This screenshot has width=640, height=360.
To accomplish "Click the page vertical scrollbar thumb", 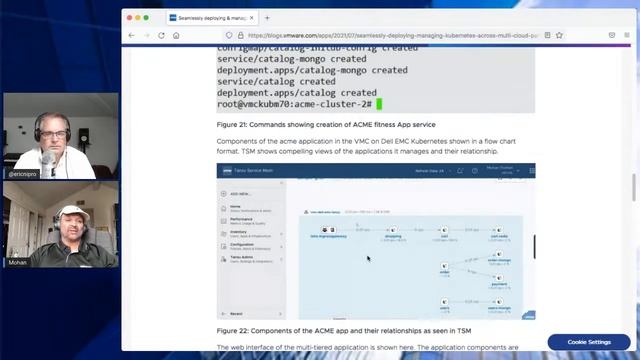I will pyautogui.click(x=633, y=187).
